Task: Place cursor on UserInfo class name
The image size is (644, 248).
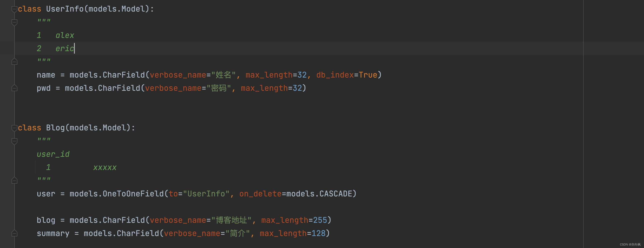Action: (65, 9)
